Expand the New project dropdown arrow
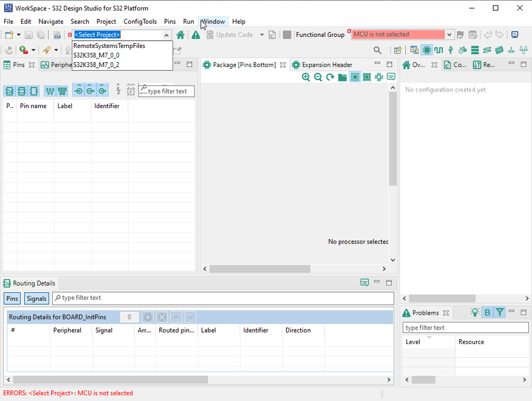Image resolution: width=532 pixels, height=401 pixels. (x=19, y=35)
